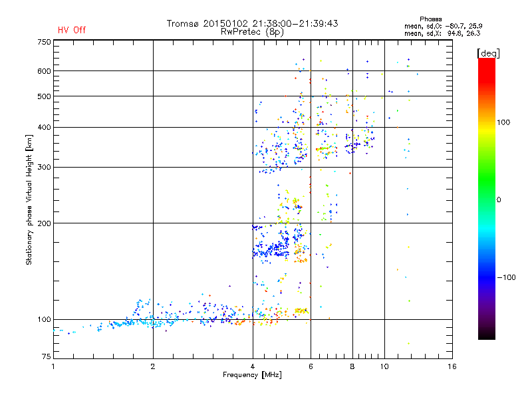Click the x-axis '6' tick label
This screenshot has width=532, height=399.
click(x=311, y=366)
